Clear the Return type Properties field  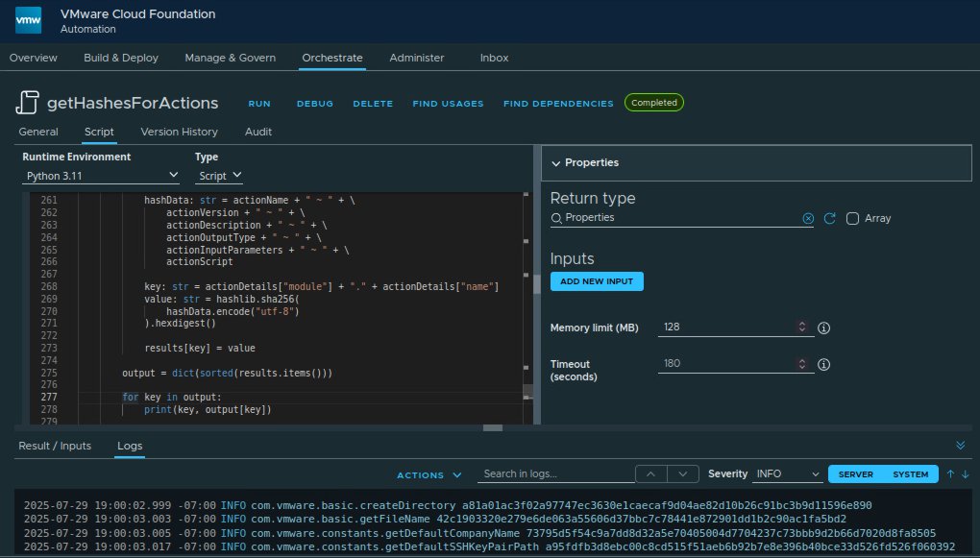pyautogui.click(x=808, y=218)
